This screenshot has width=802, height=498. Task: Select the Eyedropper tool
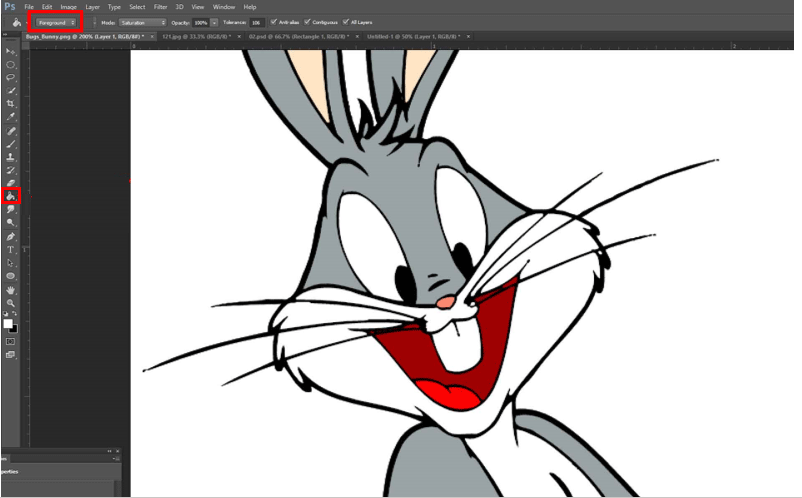(10, 117)
